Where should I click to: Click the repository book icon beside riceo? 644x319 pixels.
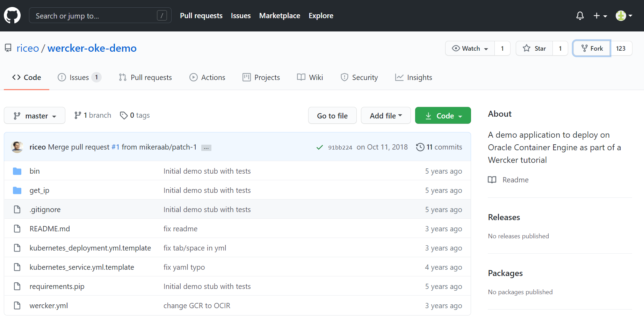[x=8, y=48]
